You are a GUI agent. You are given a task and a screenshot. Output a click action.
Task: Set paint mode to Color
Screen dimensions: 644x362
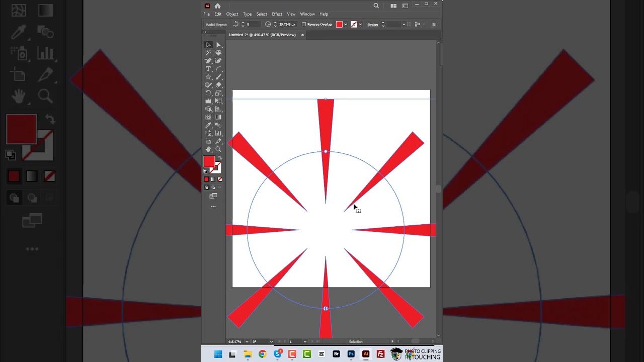point(206,179)
